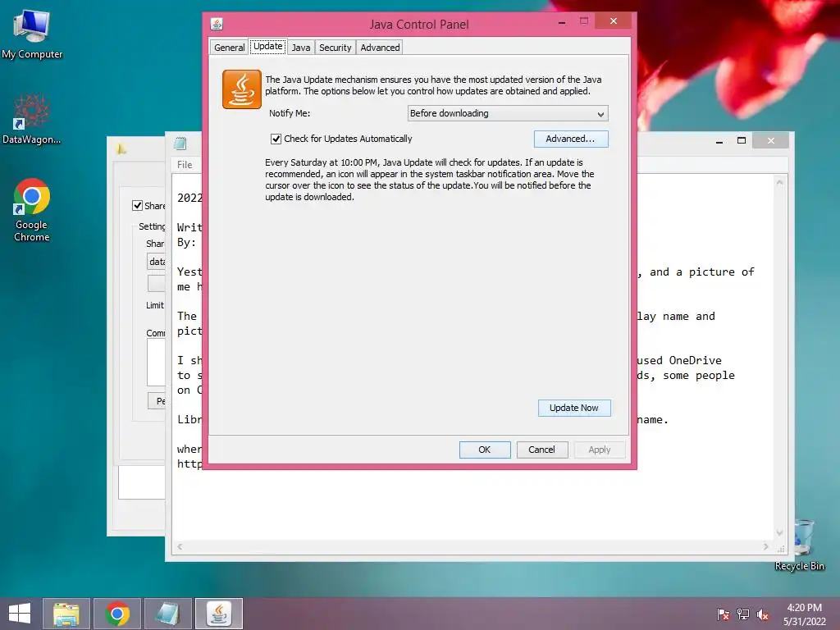Maximize the Notepad window
This screenshot has width=840, height=630.
click(742, 141)
